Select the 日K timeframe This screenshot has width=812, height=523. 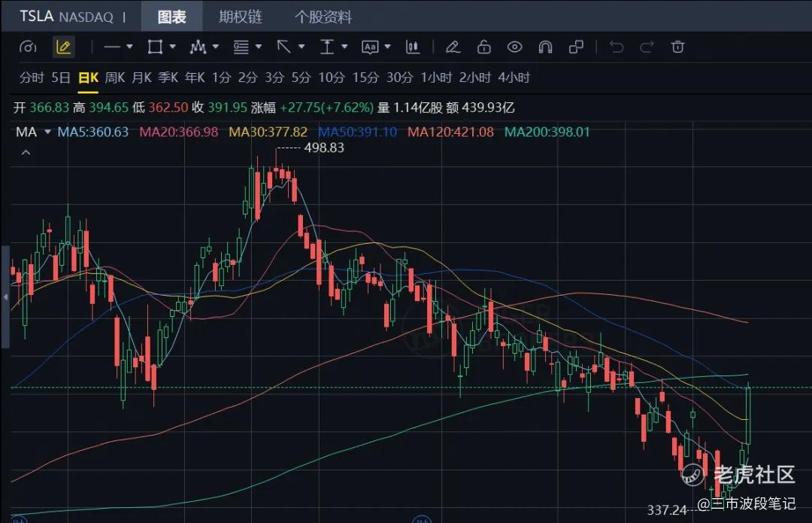[x=88, y=78]
